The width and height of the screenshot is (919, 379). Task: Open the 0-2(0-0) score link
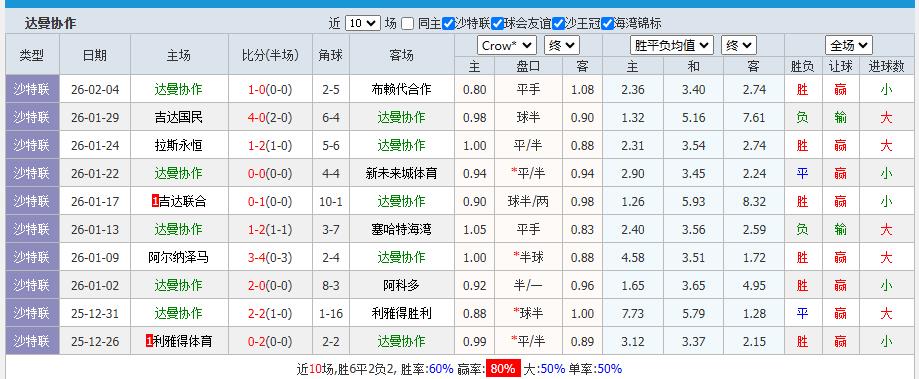coord(270,341)
